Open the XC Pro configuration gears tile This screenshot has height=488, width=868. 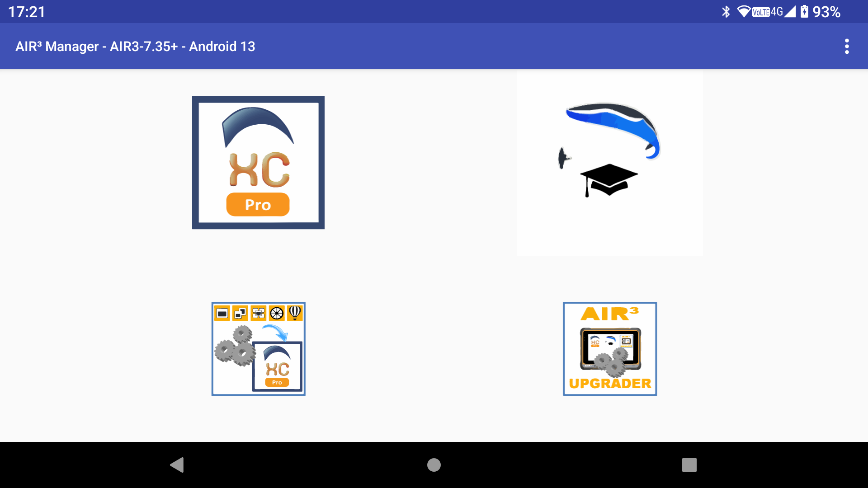(x=259, y=349)
